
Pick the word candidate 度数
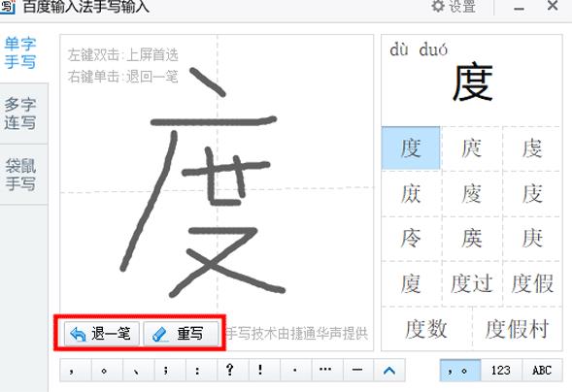tap(426, 329)
